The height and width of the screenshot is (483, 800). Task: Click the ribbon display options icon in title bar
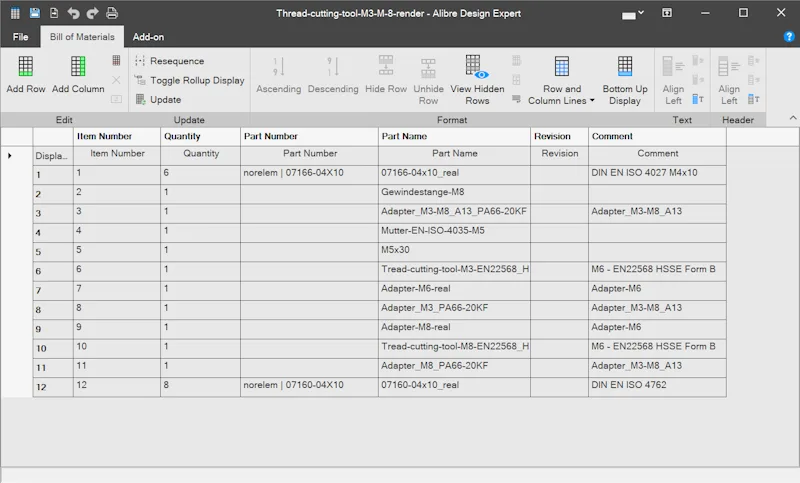pos(667,13)
